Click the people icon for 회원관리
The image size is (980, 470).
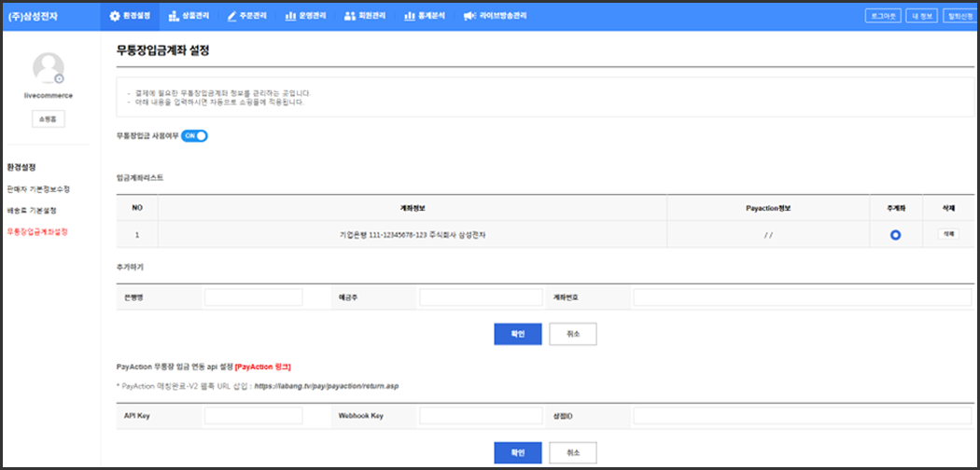point(349,16)
